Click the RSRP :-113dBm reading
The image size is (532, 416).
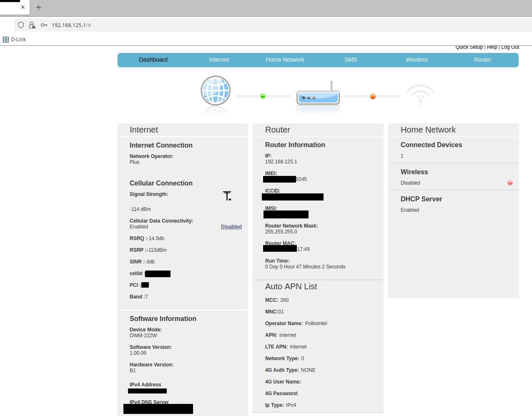pos(148,250)
